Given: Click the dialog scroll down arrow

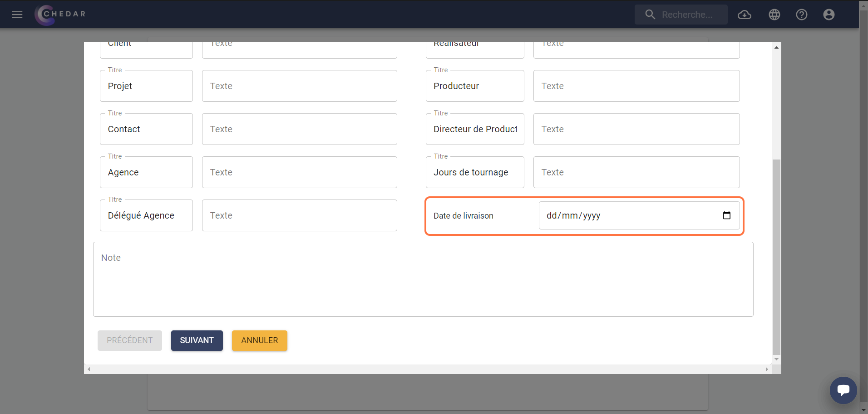Looking at the screenshot, I should pyautogui.click(x=777, y=359).
